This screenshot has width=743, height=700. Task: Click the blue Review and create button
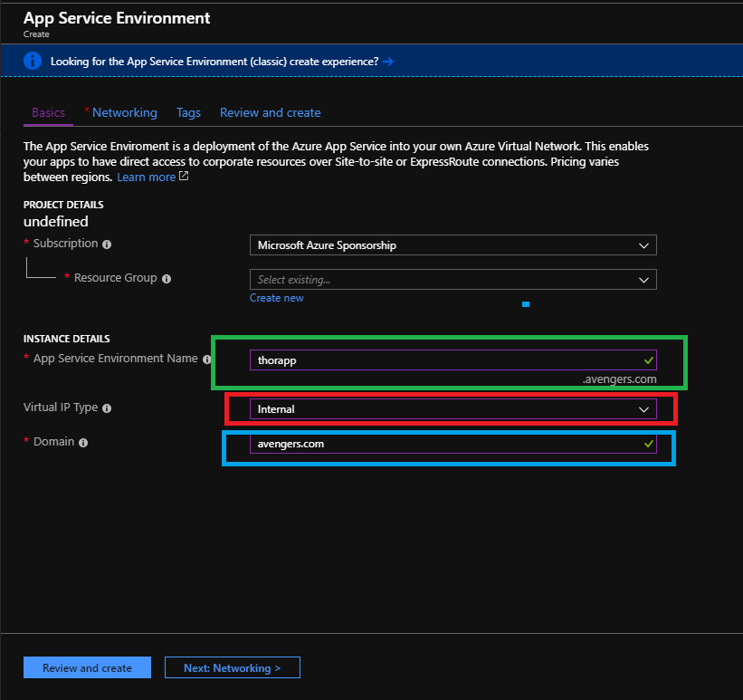coord(87,667)
